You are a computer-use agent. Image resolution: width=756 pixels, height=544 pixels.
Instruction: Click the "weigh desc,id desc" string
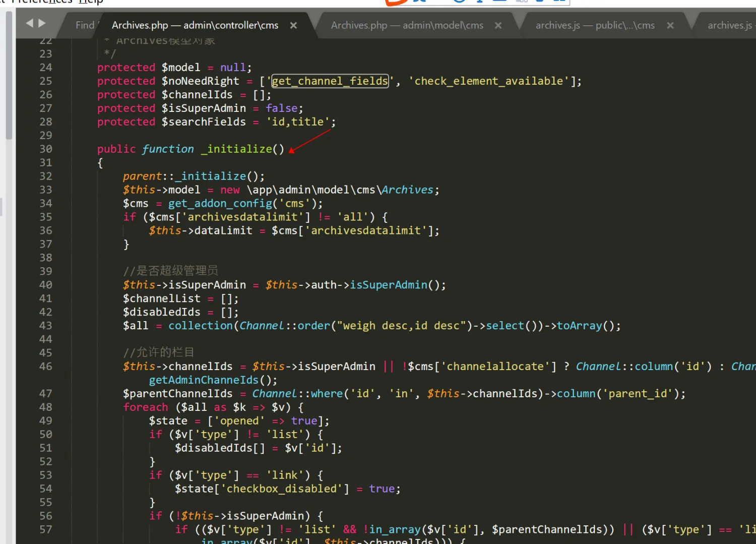(401, 326)
